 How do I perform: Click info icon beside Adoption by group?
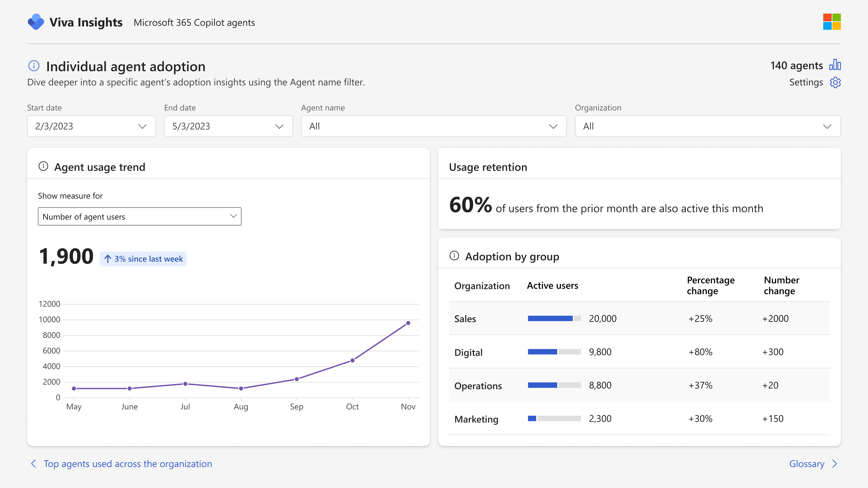[x=454, y=256]
